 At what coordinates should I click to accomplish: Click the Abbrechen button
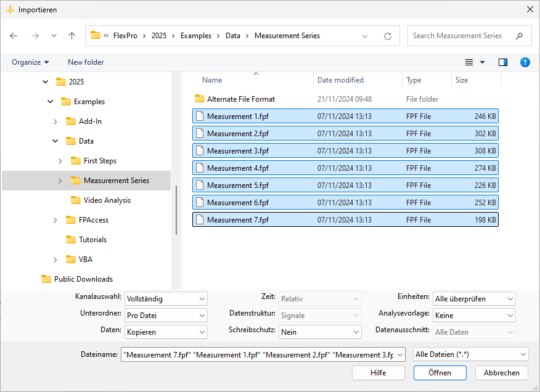[501, 373]
